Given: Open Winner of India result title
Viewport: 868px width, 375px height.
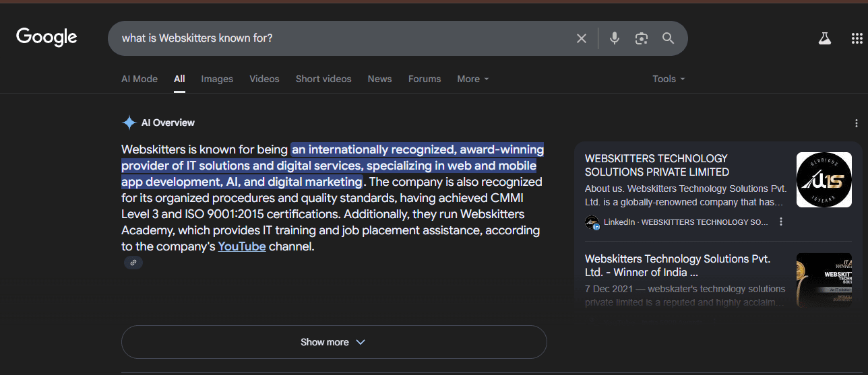Looking at the screenshot, I should [678, 265].
